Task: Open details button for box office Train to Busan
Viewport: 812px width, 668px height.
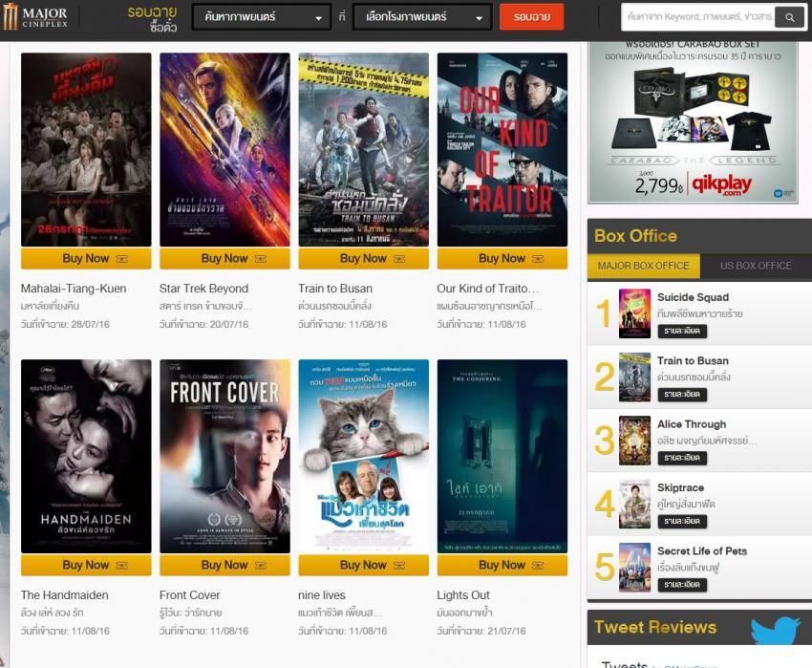Action: (682, 395)
